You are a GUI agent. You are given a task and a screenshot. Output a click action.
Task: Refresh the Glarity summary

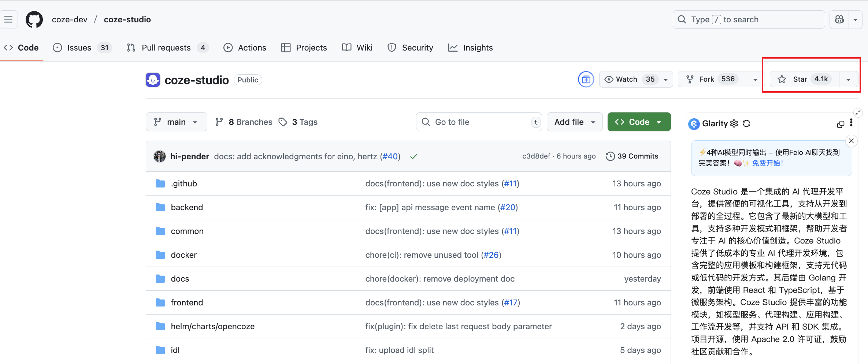point(746,124)
